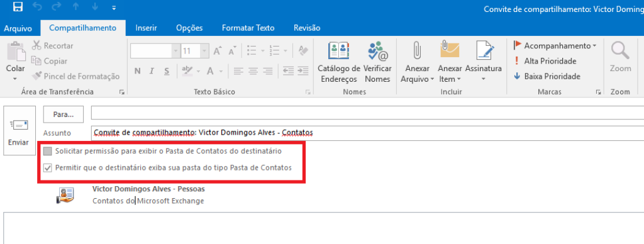Switch to the Inserir tab
644x244 pixels.
tap(146, 28)
